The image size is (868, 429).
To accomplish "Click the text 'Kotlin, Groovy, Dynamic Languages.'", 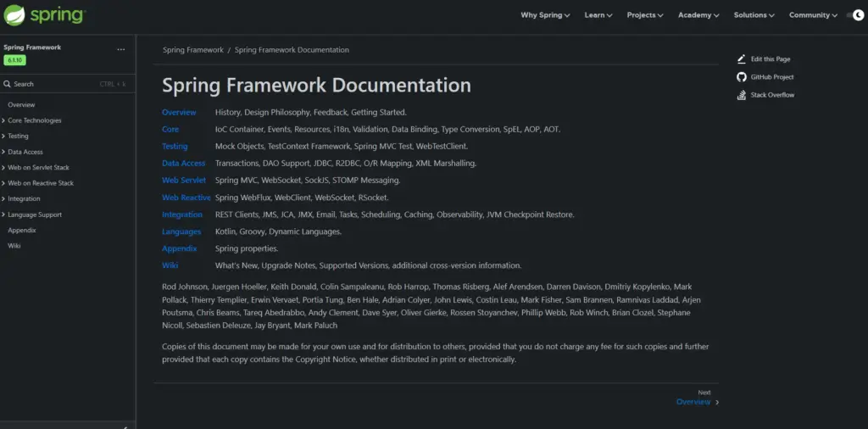I will point(278,232).
